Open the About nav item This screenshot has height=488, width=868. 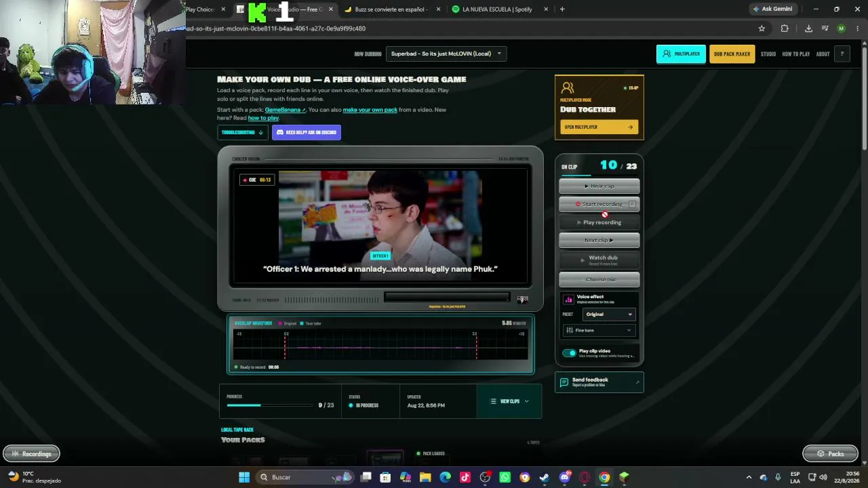point(823,54)
